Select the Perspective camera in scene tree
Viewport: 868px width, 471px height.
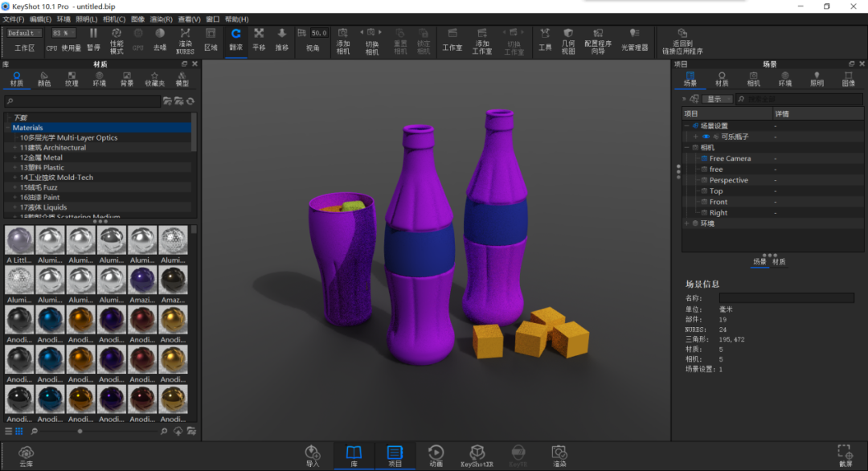pos(728,180)
